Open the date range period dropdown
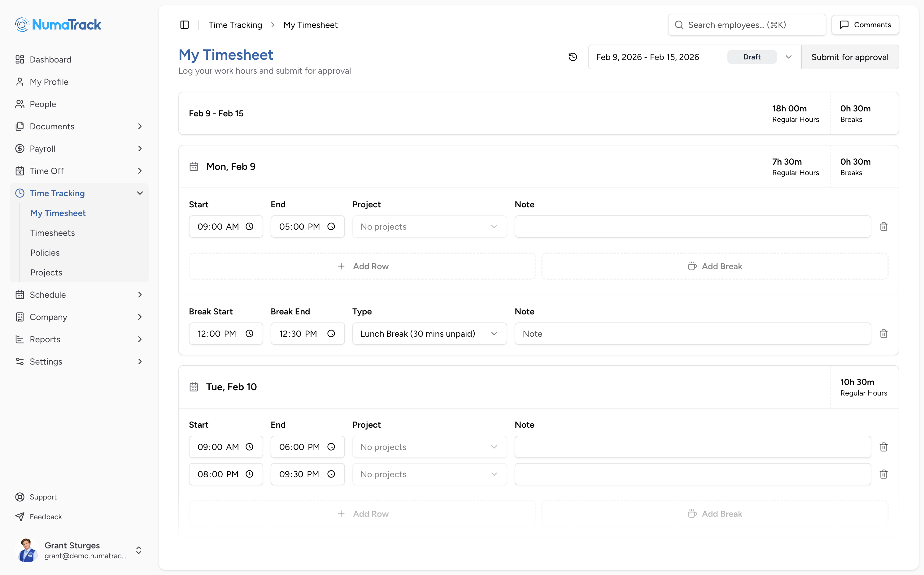 click(x=788, y=57)
